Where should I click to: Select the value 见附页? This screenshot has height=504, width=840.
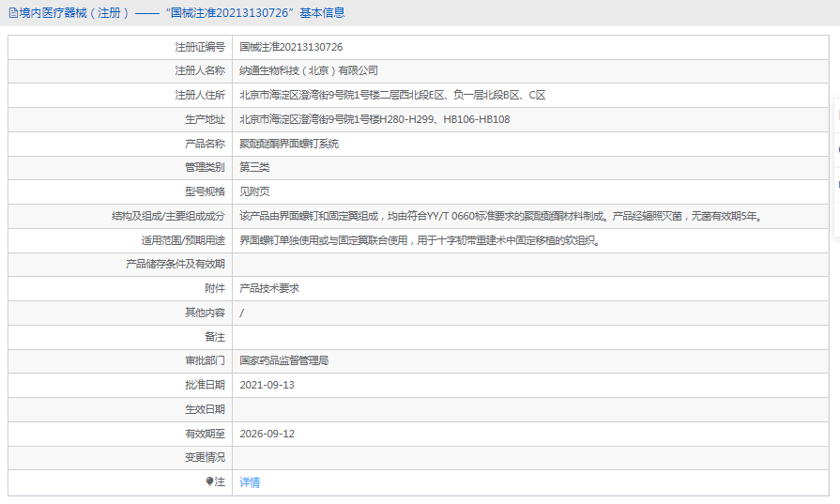coord(254,191)
